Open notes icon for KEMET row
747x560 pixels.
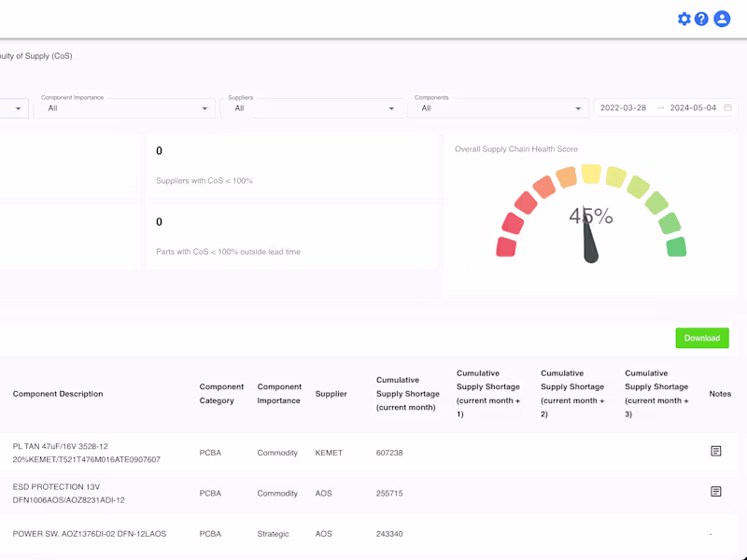(716, 452)
